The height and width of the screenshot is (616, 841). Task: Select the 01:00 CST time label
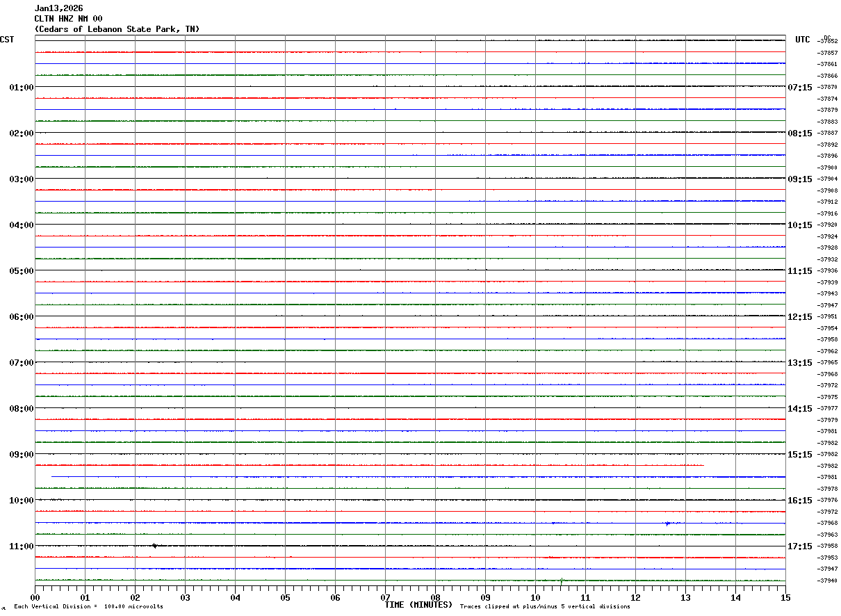22,88
